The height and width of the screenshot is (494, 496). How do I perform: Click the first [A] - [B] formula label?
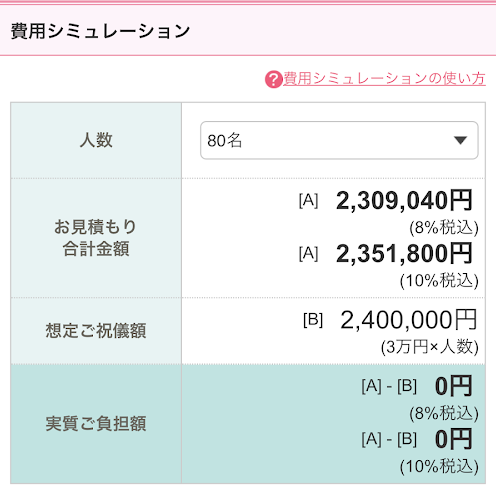pos(389,387)
